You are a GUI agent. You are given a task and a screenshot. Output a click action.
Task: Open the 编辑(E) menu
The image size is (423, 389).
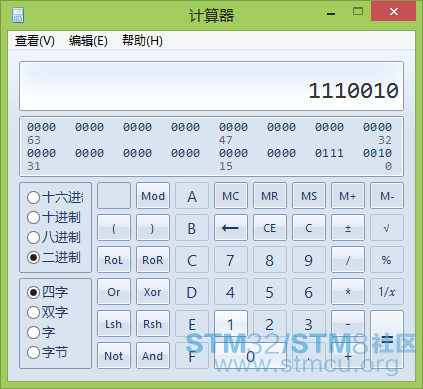pyautogui.click(x=88, y=41)
